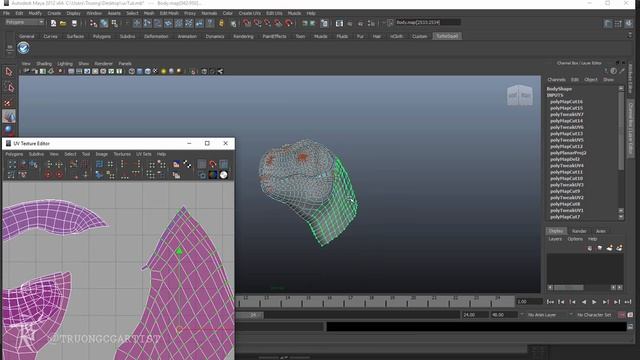The height and width of the screenshot is (360, 640).
Task: Click the blue sphere icon in toolbox
Action: coord(9,129)
